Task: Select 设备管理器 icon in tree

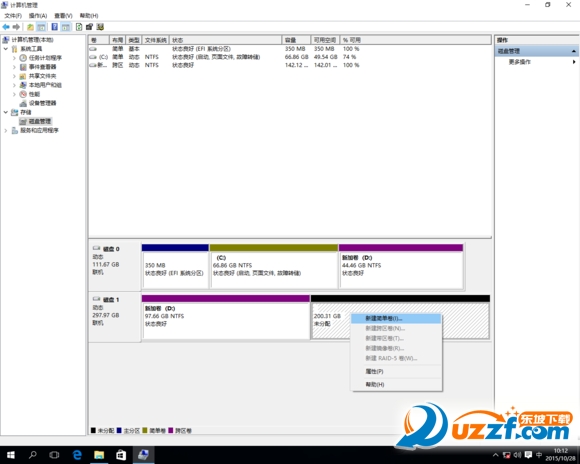Action: click(23, 103)
